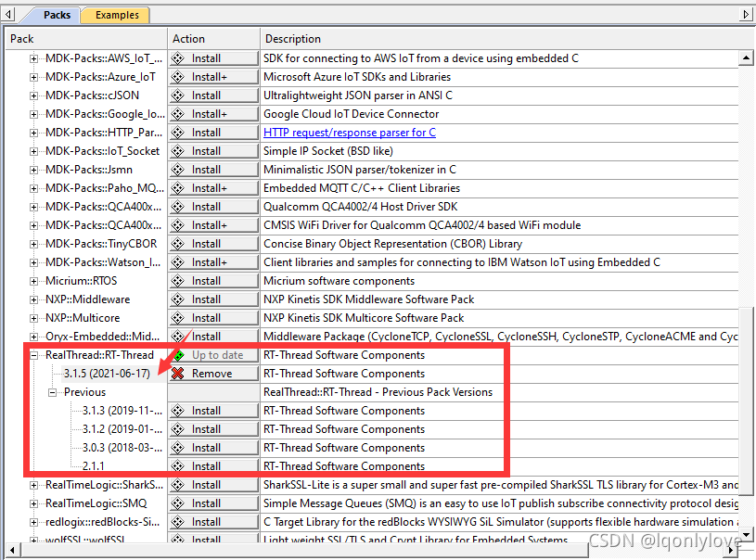Install+ the MDK-Packs::Google_Io pack
Image resolution: width=756 pixels, height=560 pixels.
[213, 114]
